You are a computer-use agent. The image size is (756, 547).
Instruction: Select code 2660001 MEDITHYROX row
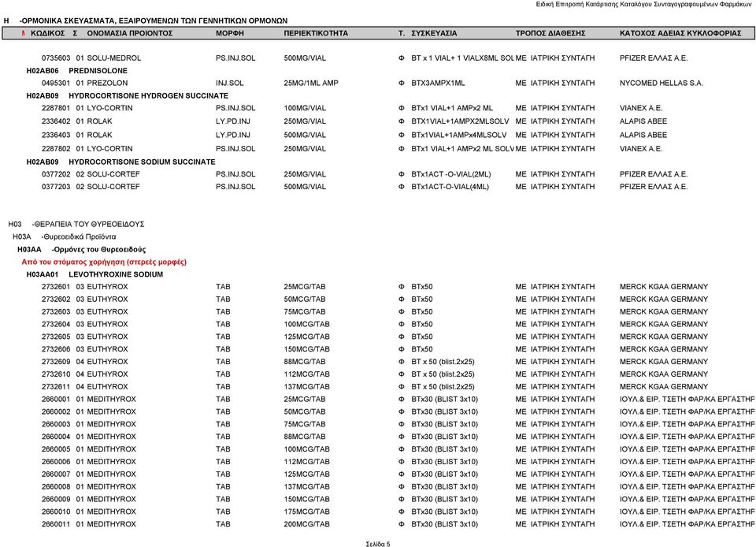pyautogui.click(x=398, y=400)
